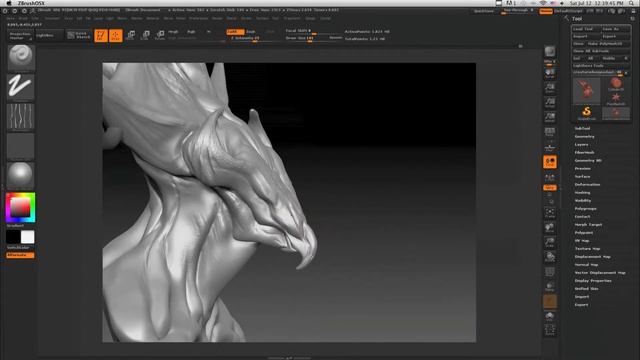Screen dimensions: 640x360
Task: Expand the Display Properties sub-palette
Action: coord(593,281)
